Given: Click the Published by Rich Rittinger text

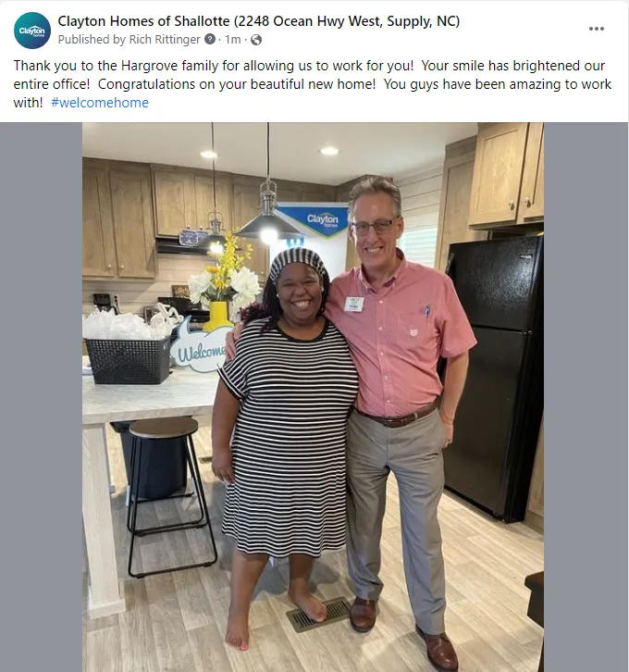Looking at the screenshot, I should (x=129, y=40).
